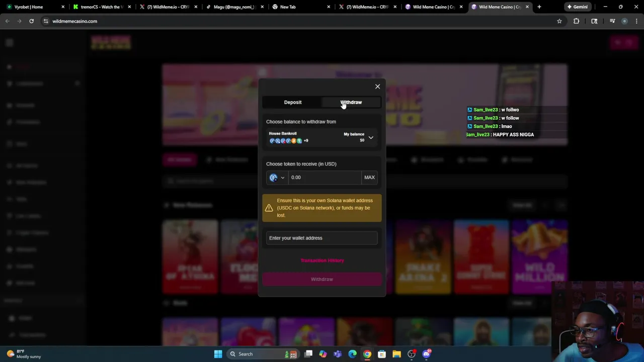This screenshot has width=644, height=362.
Task: Select the Withdraw tab in dialog
Action: pyautogui.click(x=351, y=102)
